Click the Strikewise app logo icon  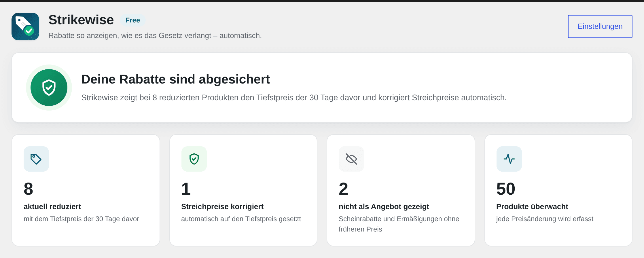point(25,26)
